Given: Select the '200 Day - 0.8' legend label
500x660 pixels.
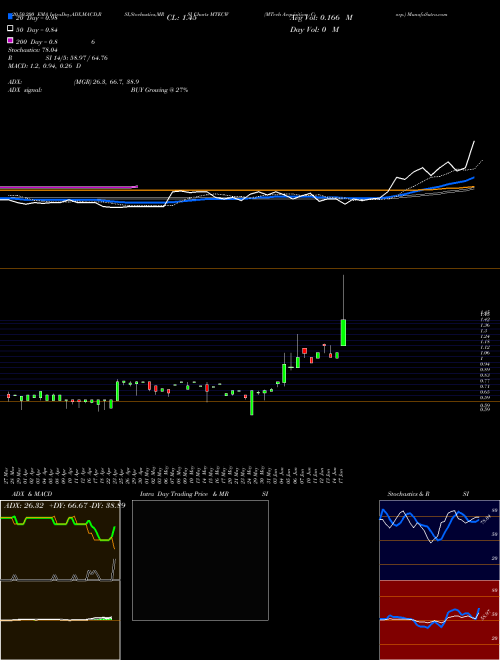Looking at the screenshot, I should coord(37,42).
